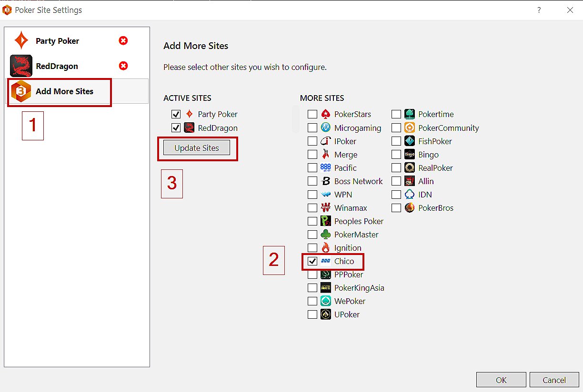
Task: Enable the Winamax checkbox
Action: pyautogui.click(x=312, y=207)
